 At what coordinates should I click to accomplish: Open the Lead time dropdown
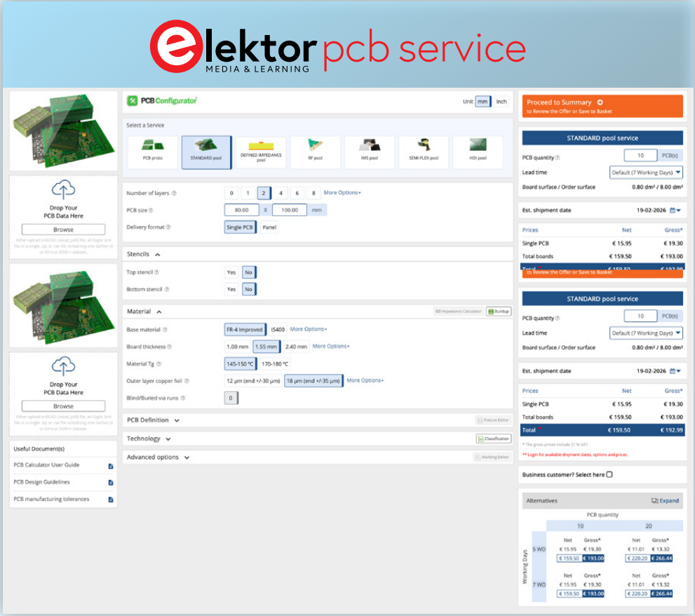click(645, 172)
